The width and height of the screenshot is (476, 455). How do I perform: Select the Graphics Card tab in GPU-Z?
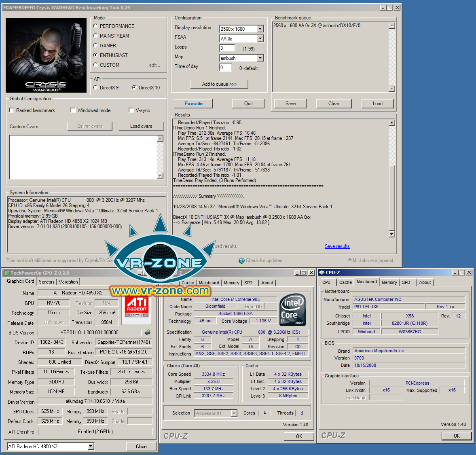(20, 281)
